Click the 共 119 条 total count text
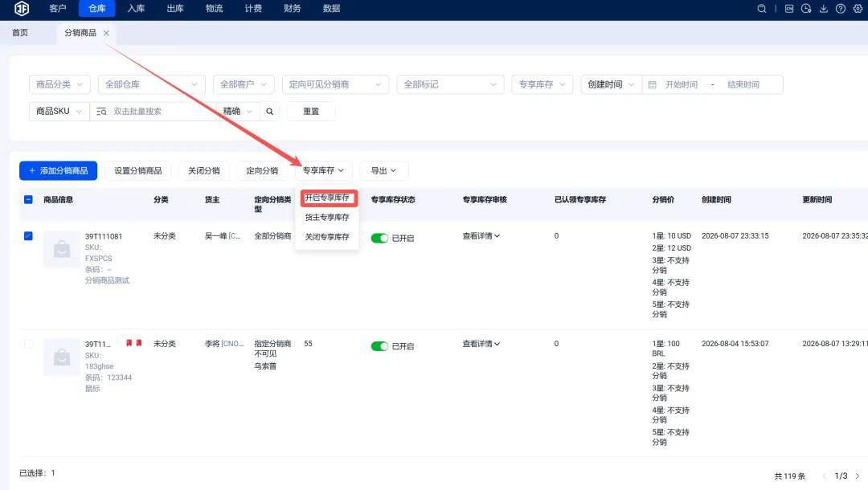The width and height of the screenshot is (868, 490). click(x=790, y=476)
